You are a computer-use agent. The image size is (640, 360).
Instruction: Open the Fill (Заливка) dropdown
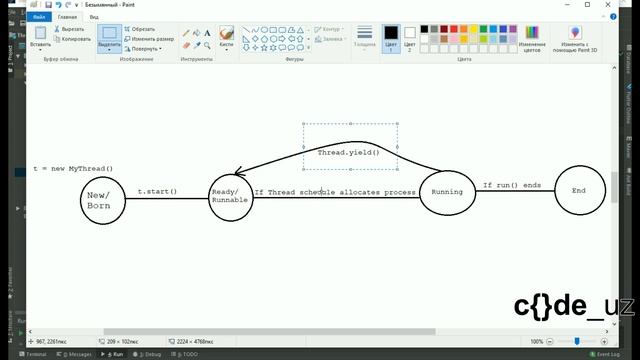tap(331, 39)
